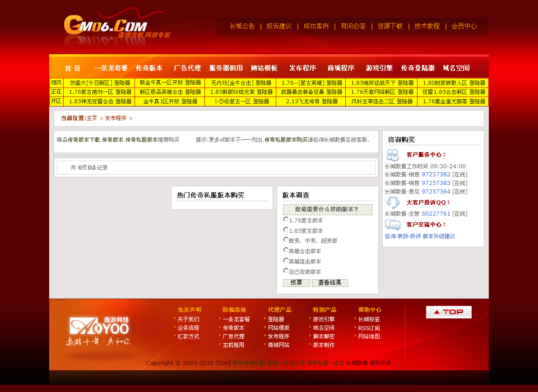Viewport: 538px width, 392px height.
Task: Open the 会员中心 link in header
Action: click(464, 26)
